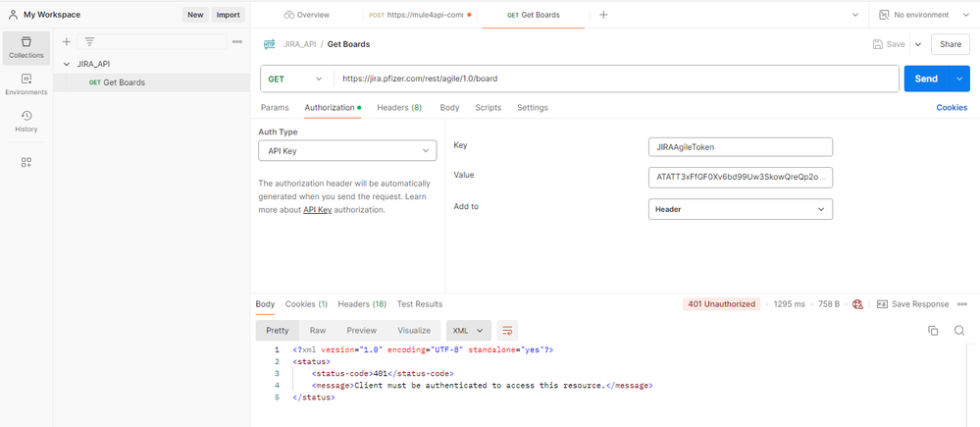Click the workspace user icon

pyautogui.click(x=13, y=15)
